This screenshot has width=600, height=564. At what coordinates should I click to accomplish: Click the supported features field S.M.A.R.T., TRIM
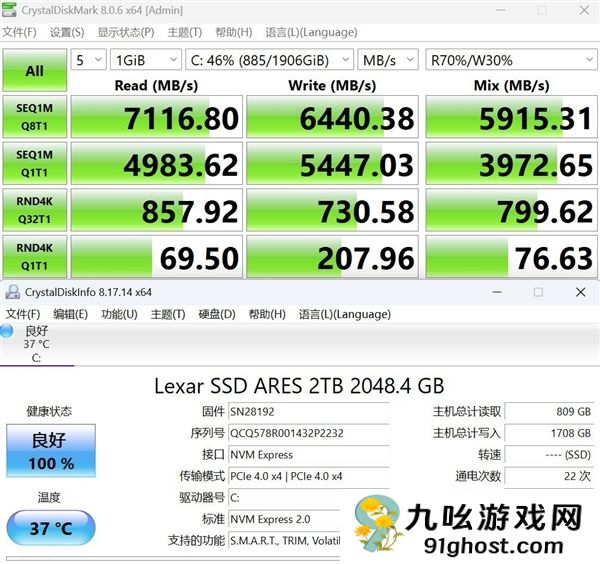pos(284,540)
